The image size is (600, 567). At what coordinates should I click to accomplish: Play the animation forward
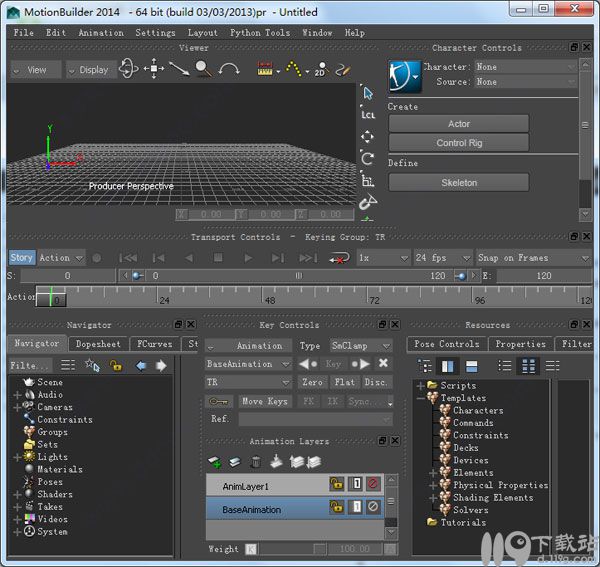tap(248, 258)
